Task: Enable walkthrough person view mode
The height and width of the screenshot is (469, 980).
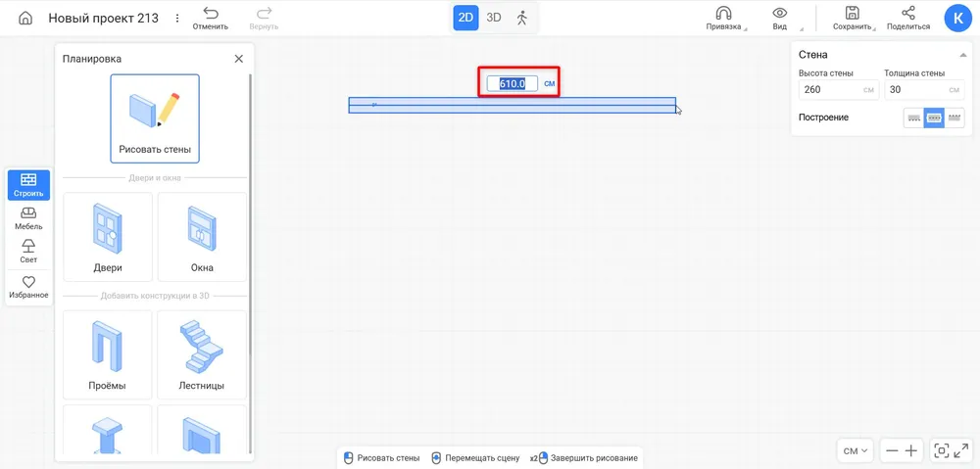Action: coord(521,18)
